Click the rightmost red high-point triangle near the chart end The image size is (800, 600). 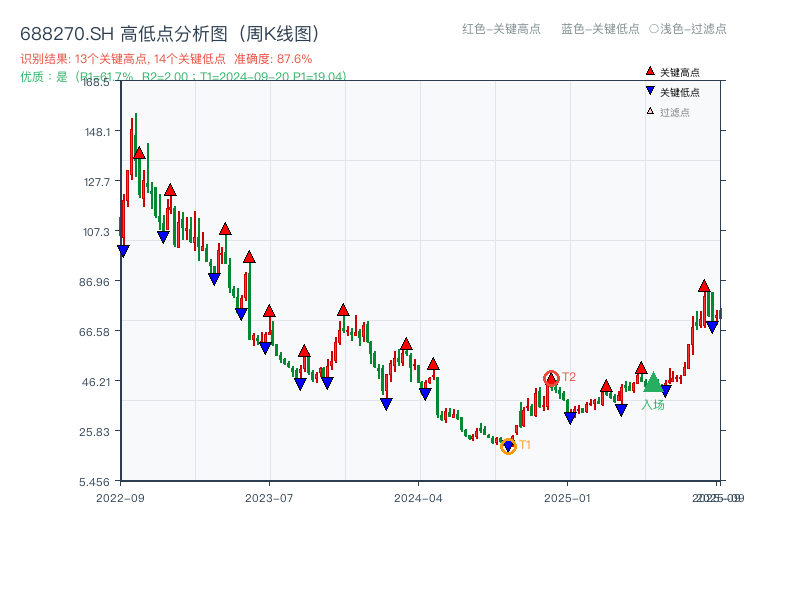pos(704,285)
